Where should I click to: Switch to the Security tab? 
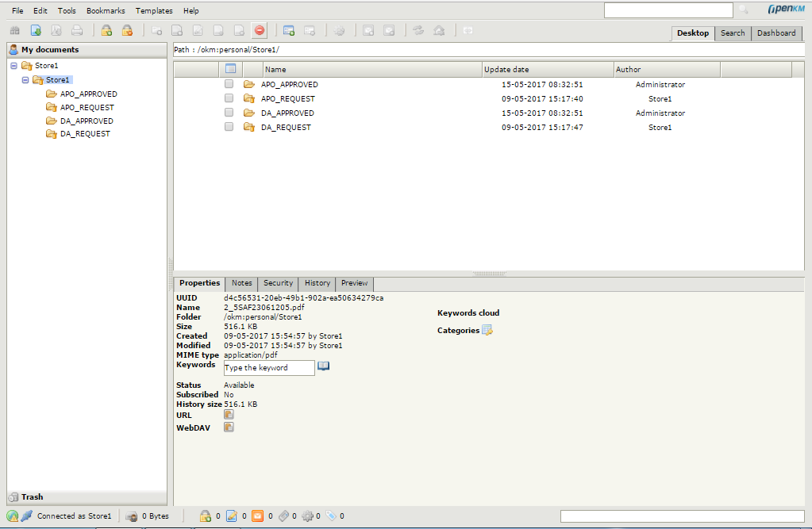(x=278, y=283)
